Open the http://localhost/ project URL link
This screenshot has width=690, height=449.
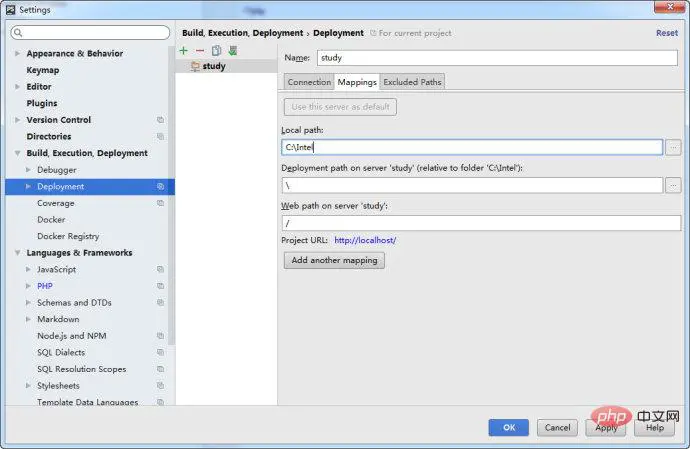click(x=365, y=240)
